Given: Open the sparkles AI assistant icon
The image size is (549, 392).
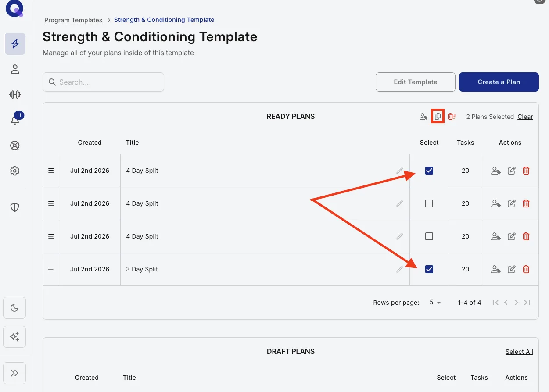Looking at the screenshot, I should [x=14, y=337].
